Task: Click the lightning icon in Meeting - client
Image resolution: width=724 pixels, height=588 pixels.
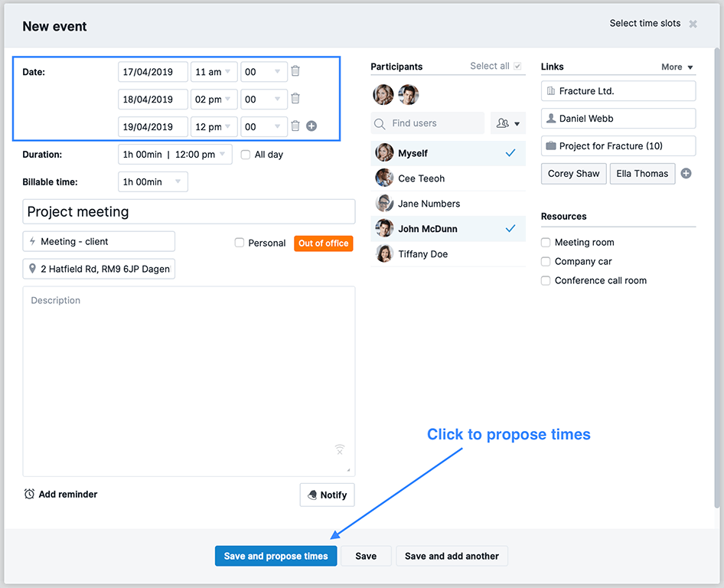Action: tap(32, 241)
